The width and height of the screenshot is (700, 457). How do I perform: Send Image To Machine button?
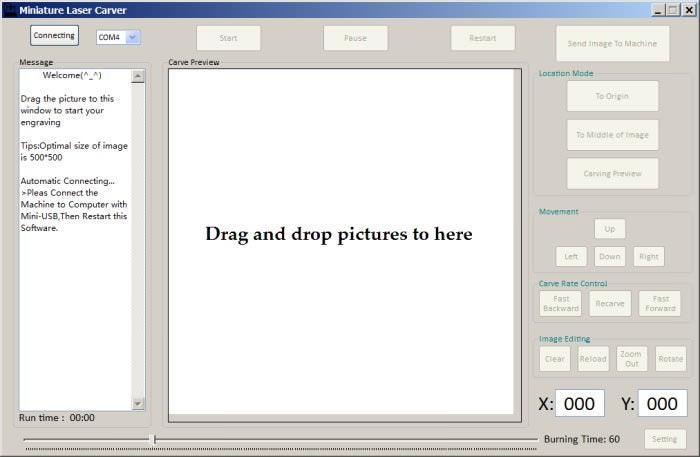click(x=612, y=44)
